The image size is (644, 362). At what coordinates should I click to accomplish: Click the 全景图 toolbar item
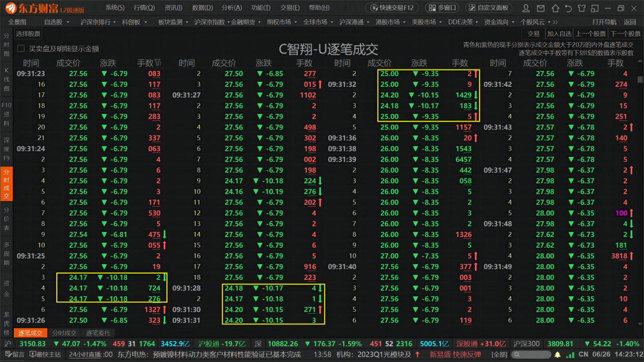click(x=17, y=22)
